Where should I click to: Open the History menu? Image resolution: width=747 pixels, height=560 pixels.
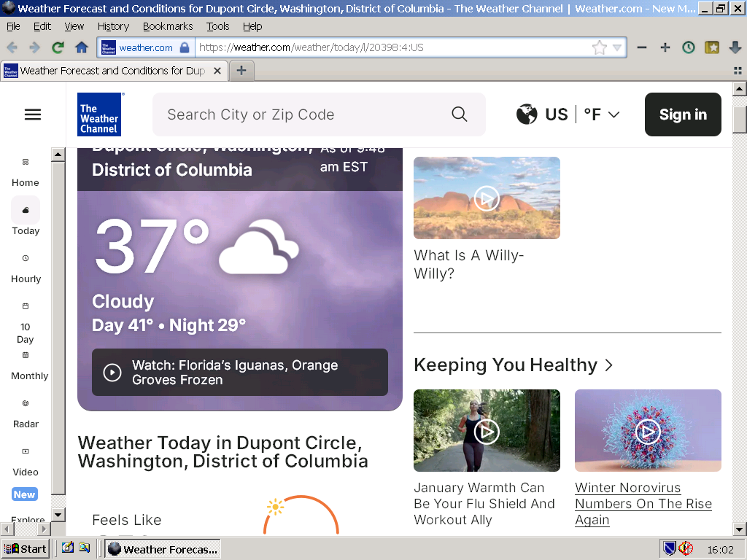click(x=113, y=26)
